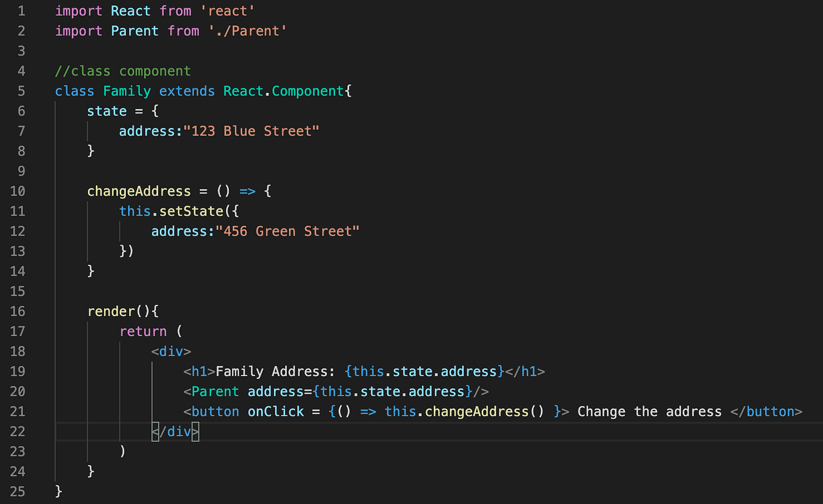The image size is (823, 504).
Task: Click line number 16 in the gutter
Action: [18, 311]
